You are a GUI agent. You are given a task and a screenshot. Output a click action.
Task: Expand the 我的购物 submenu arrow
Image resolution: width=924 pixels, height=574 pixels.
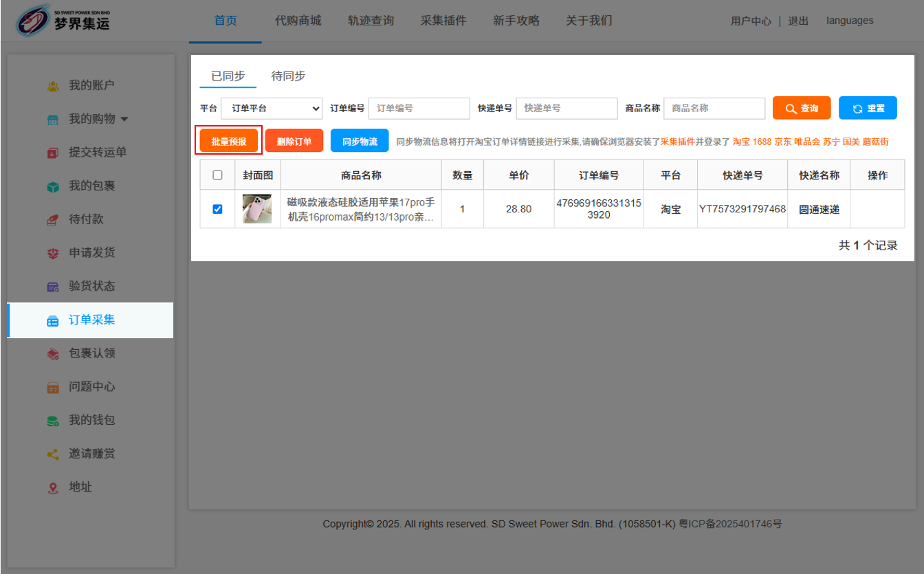(x=124, y=120)
